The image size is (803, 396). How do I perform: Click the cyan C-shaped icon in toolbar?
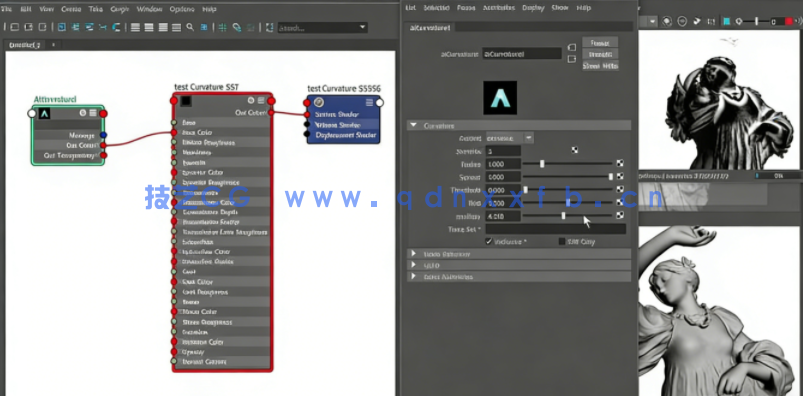point(116,27)
